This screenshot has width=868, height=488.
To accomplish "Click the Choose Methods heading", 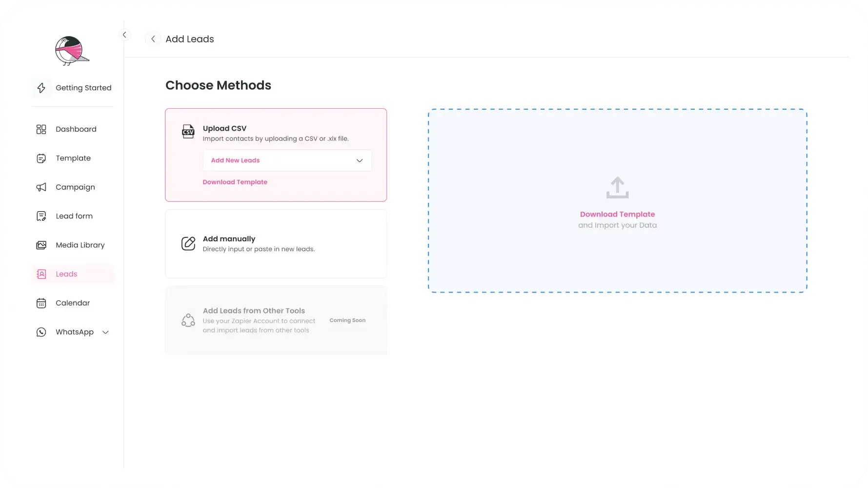I will [x=219, y=85].
